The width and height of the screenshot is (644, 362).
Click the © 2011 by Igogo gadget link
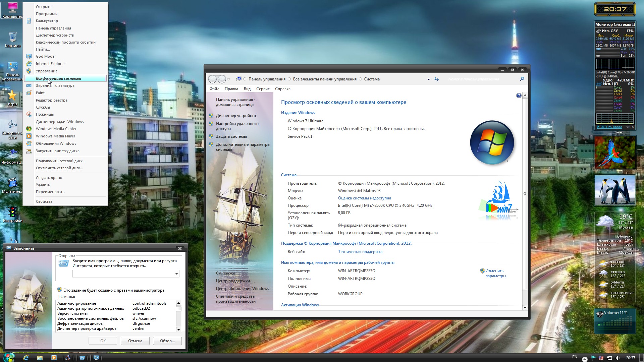[x=609, y=127]
